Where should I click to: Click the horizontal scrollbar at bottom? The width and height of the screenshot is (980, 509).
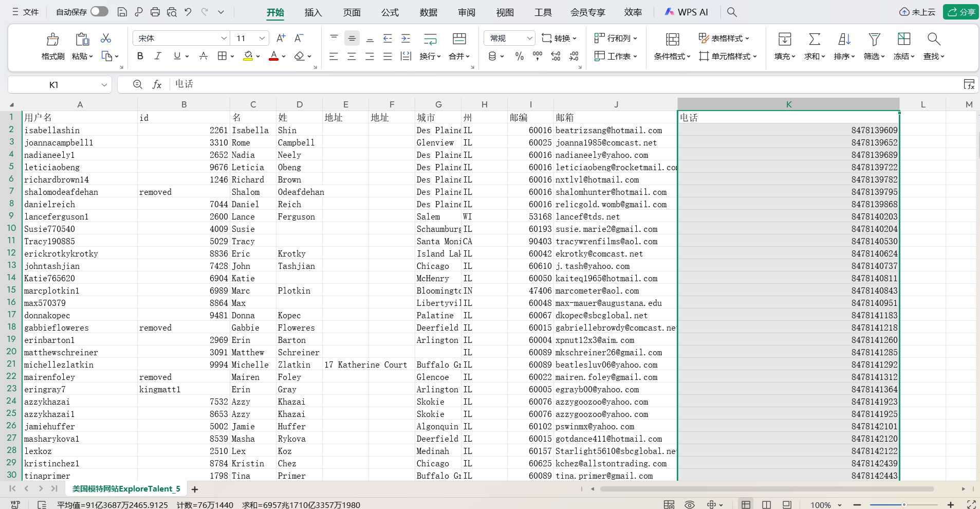tap(767, 489)
